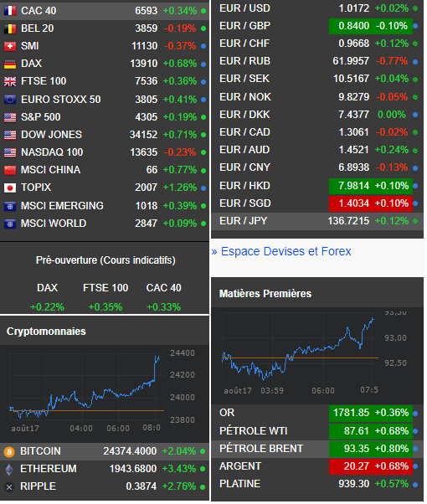Click the US flag icon beside S&P 500

pos(10,117)
